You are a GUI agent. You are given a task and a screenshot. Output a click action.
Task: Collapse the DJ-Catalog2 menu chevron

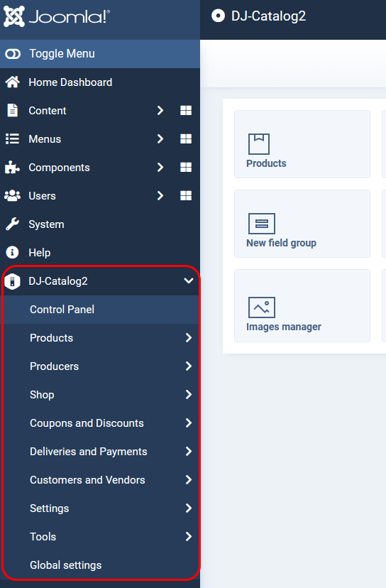point(189,281)
